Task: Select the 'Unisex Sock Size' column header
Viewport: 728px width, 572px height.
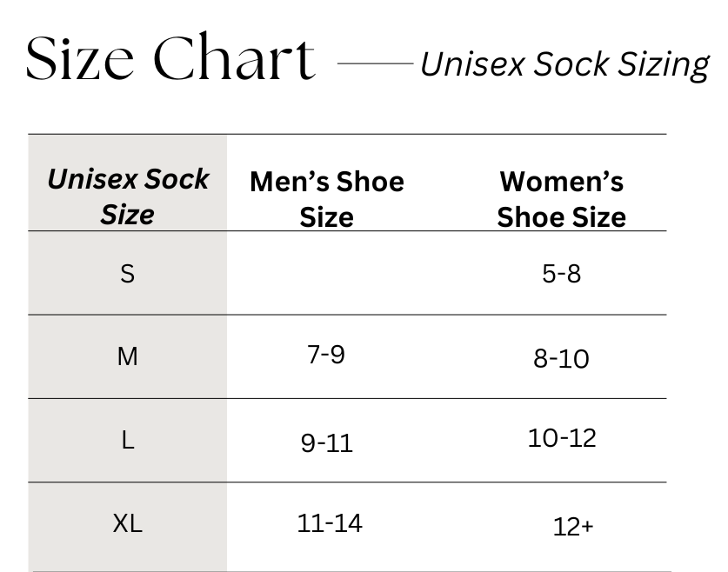Action: click(x=128, y=196)
